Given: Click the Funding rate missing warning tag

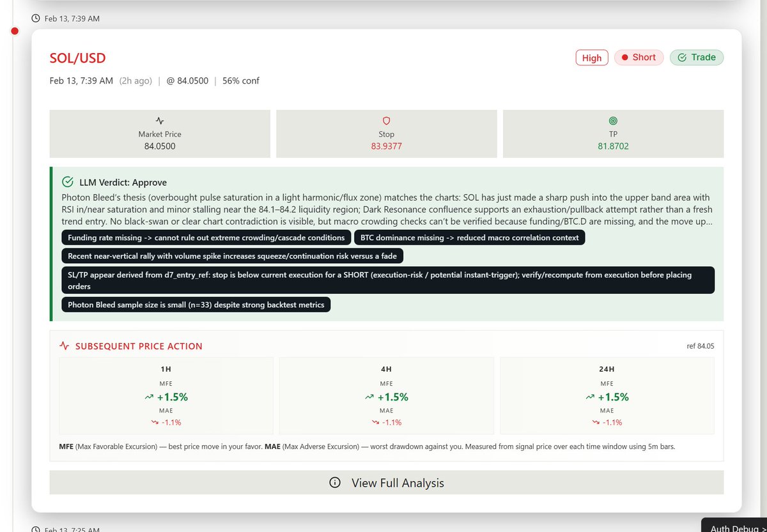Looking at the screenshot, I should click(x=206, y=238).
